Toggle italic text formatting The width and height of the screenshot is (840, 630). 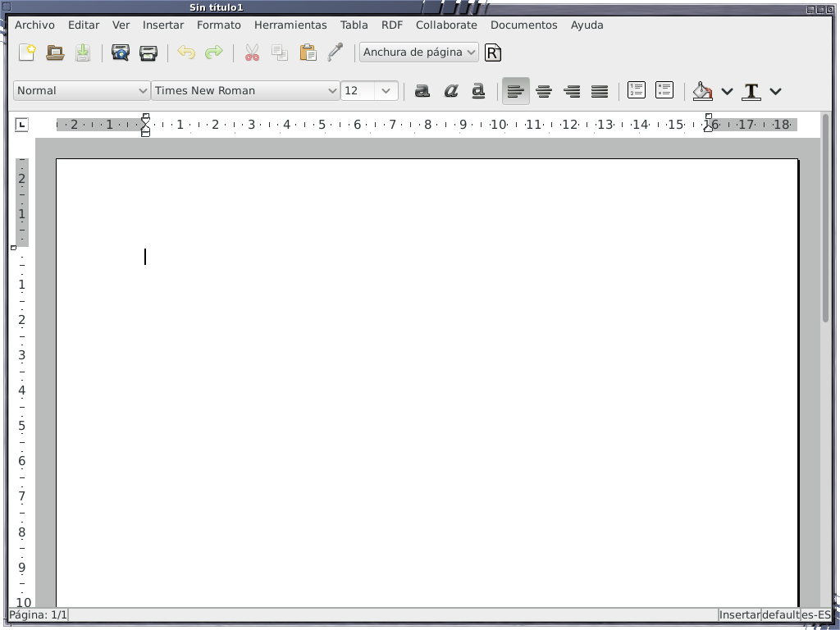(450, 91)
